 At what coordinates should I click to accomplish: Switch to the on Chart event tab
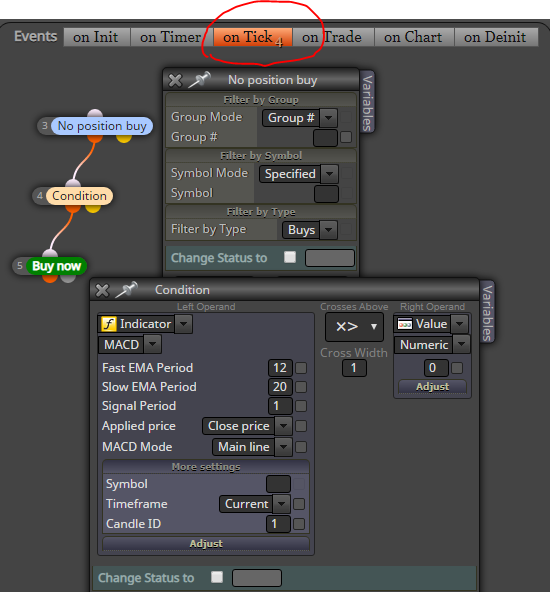pos(414,37)
